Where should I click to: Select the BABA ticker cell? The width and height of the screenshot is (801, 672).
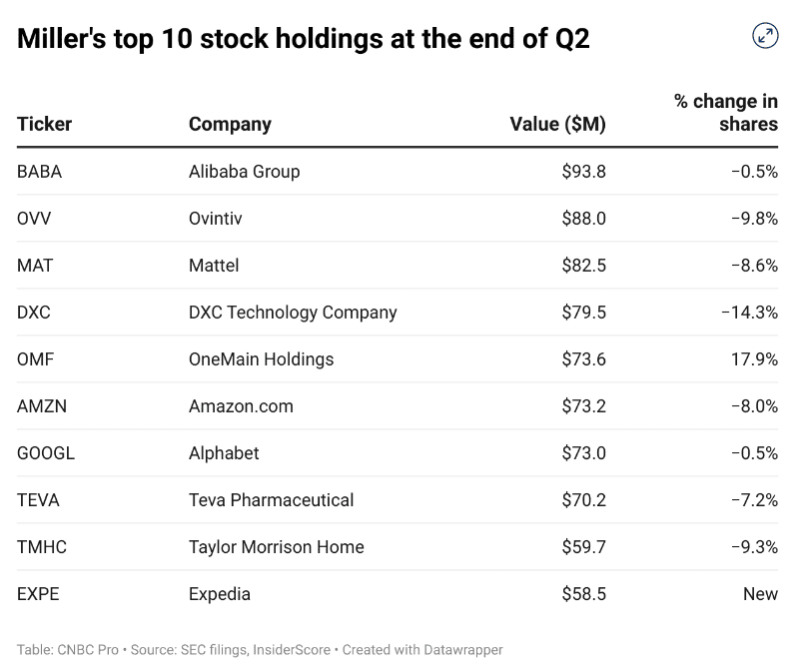click(40, 172)
